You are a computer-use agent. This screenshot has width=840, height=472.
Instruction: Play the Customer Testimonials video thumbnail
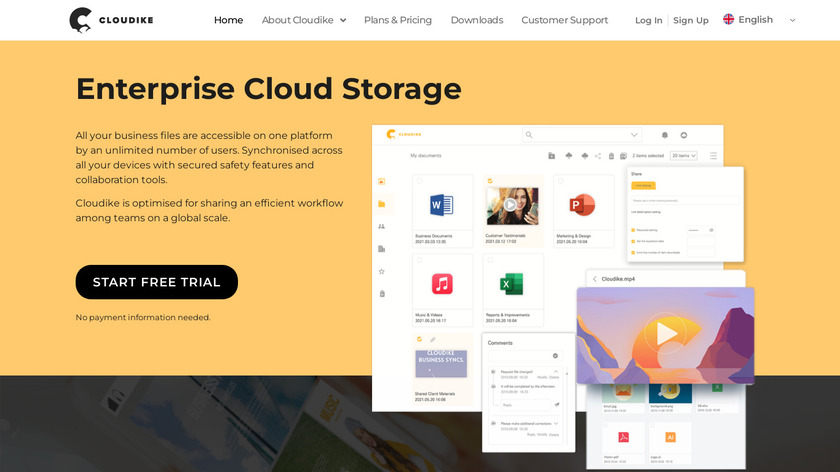coord(509,205)
